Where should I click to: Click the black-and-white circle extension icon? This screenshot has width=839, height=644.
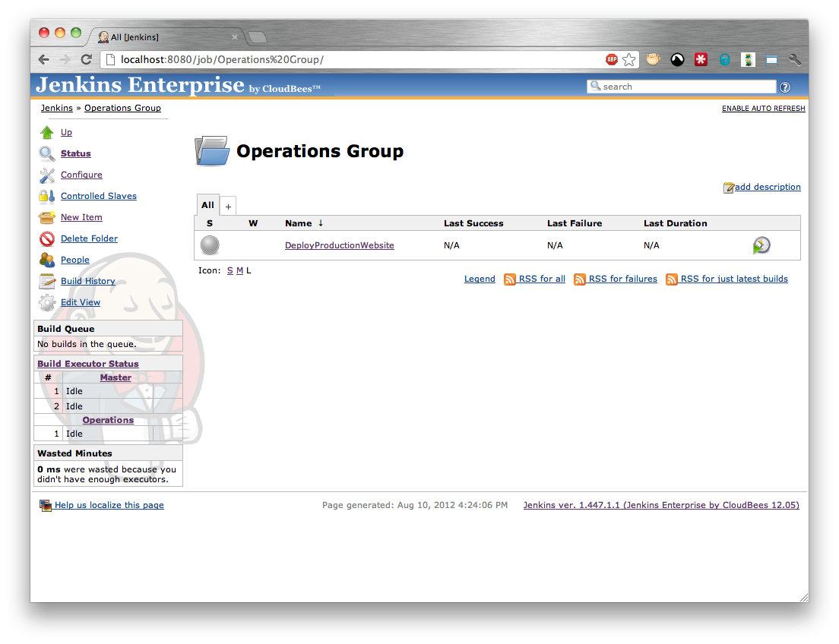point(677,59)
